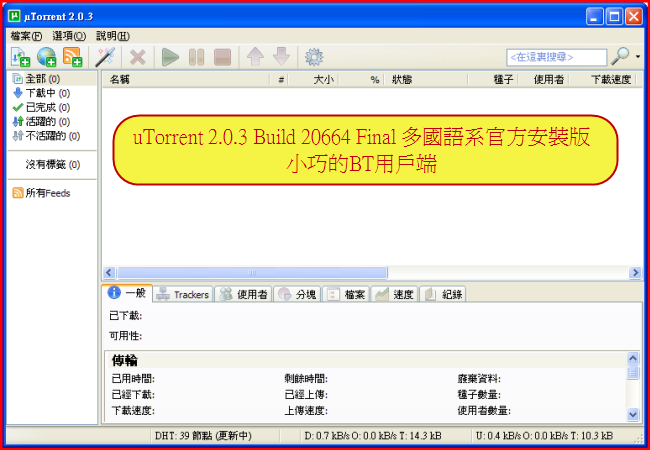
Task: Open the 選項 (Options) menu
Action: pos(68,35)
